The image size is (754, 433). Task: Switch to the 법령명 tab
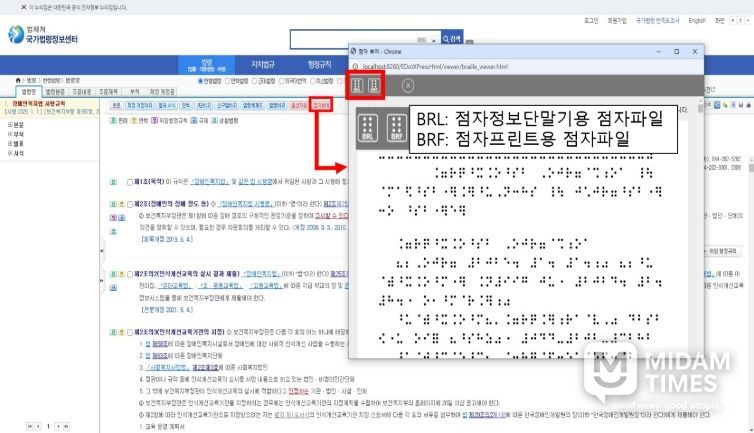tap(29, 91)
